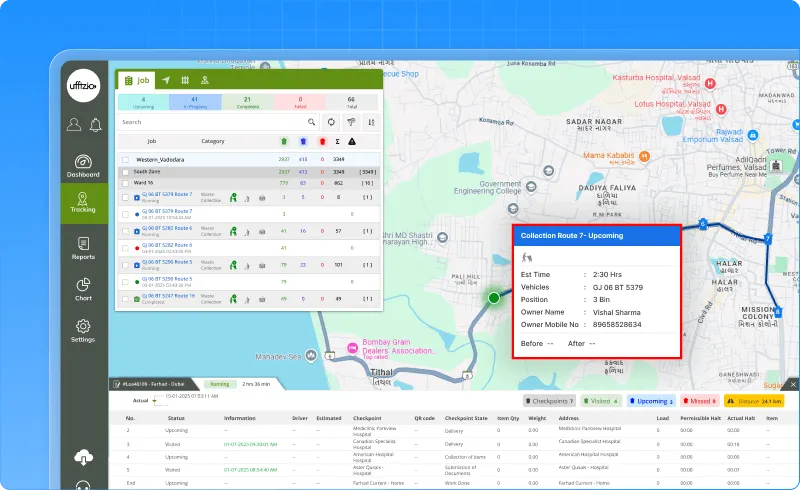The height and width of the screenshot is (490, 800).
Task: Open the Dashboard from the sidebar
Action: [84, 166]
